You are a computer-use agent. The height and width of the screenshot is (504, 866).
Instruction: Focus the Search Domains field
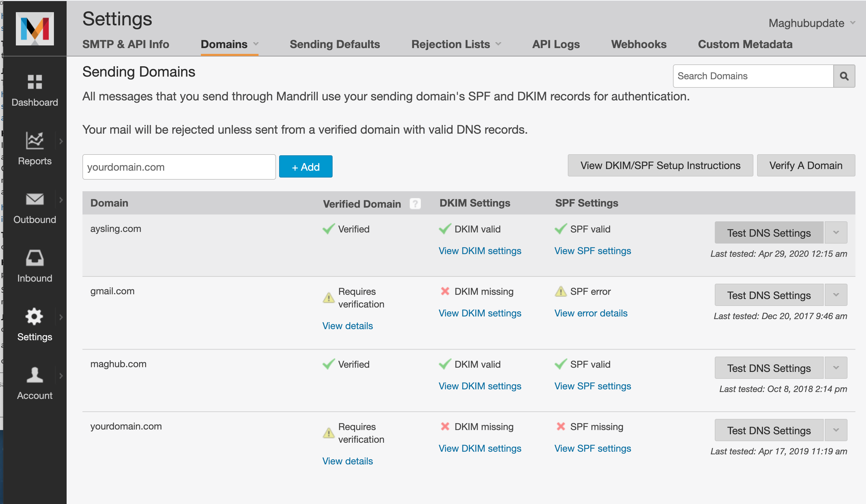point(753,76)
